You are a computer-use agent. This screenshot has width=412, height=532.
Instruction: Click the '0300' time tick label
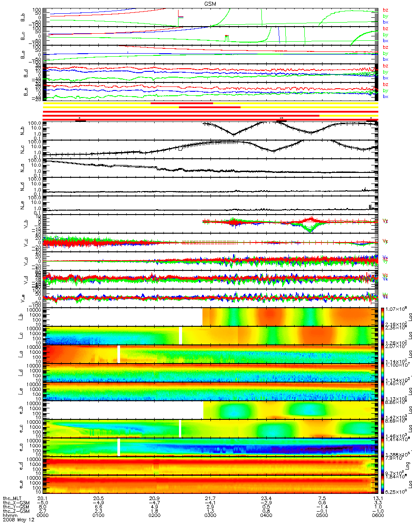[x=210, y=514]
